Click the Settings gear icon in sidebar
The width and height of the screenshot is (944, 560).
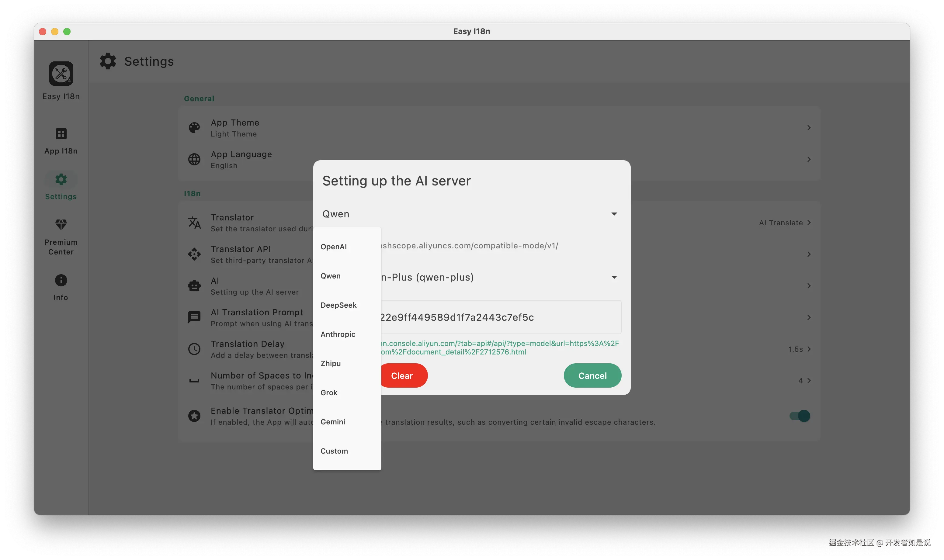click(x=61, y=179)
